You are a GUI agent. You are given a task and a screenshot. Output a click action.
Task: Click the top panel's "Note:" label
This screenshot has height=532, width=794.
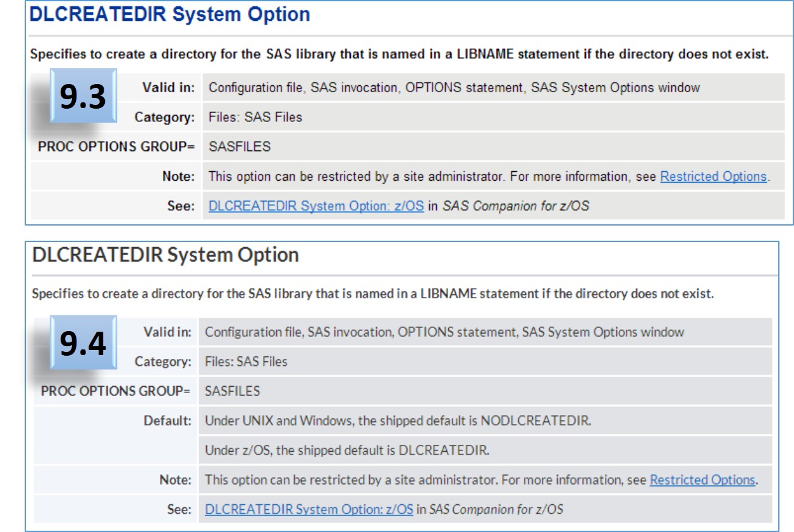click(179, 177)
